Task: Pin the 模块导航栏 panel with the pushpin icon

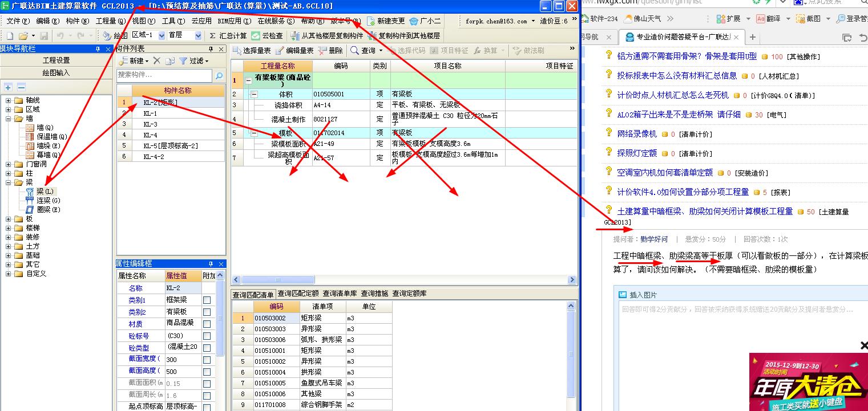Action: click(98, 49)
